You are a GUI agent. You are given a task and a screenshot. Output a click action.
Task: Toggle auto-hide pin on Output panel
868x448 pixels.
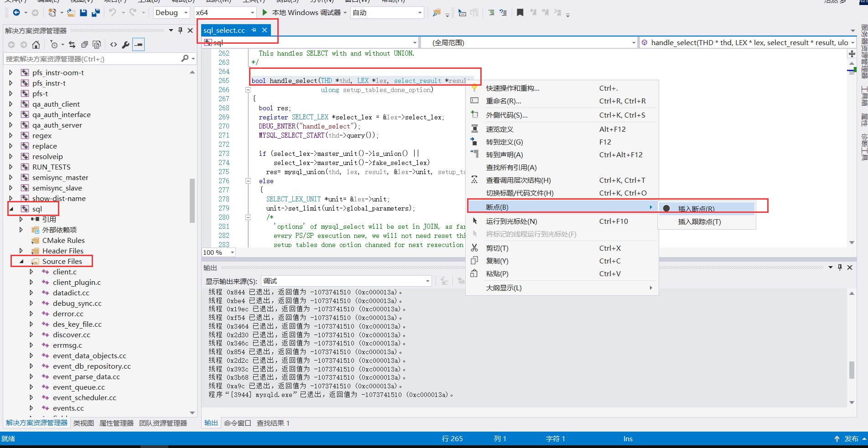point(840,268)
